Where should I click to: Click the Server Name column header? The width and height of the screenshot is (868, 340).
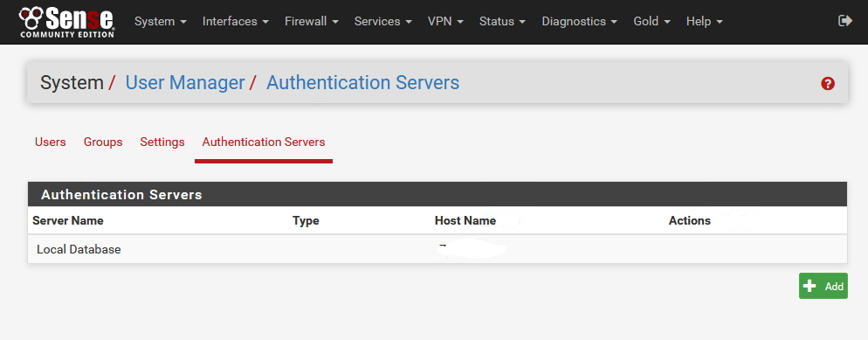[x=68, y=221]
